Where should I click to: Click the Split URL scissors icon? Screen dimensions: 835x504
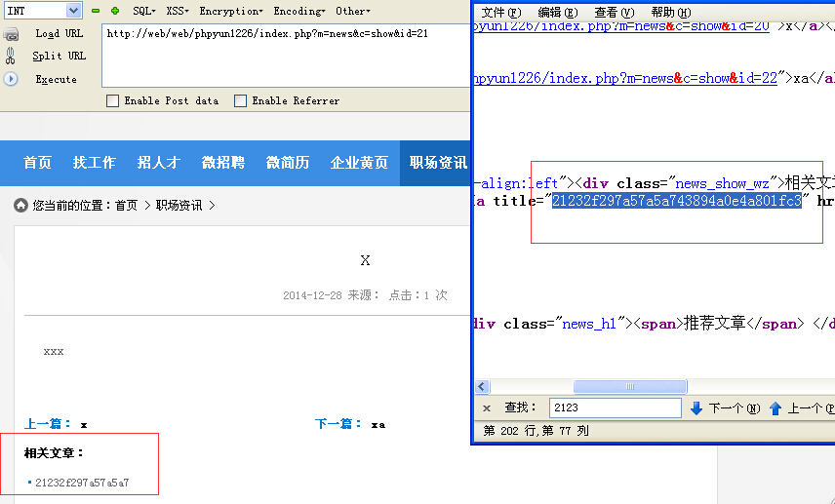[x=11, y=57]
